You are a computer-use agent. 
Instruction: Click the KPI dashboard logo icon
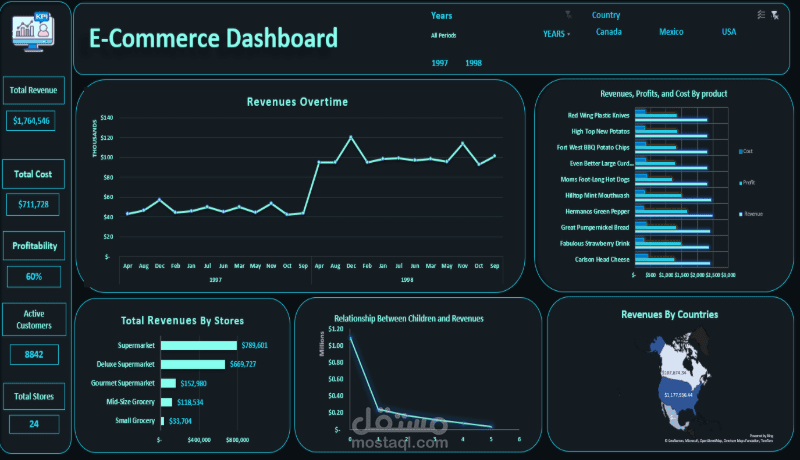pos(34,32)
